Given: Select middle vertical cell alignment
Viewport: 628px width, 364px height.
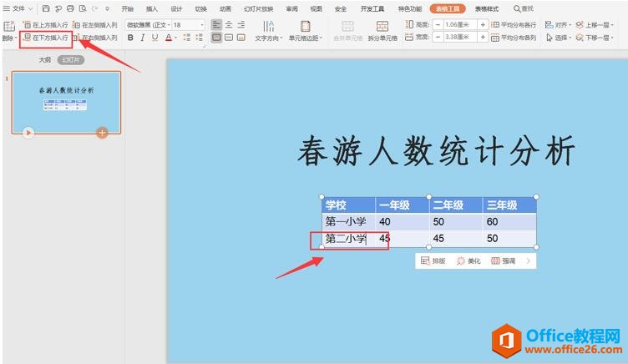Looking at the screenshot, I should [229, 38].
